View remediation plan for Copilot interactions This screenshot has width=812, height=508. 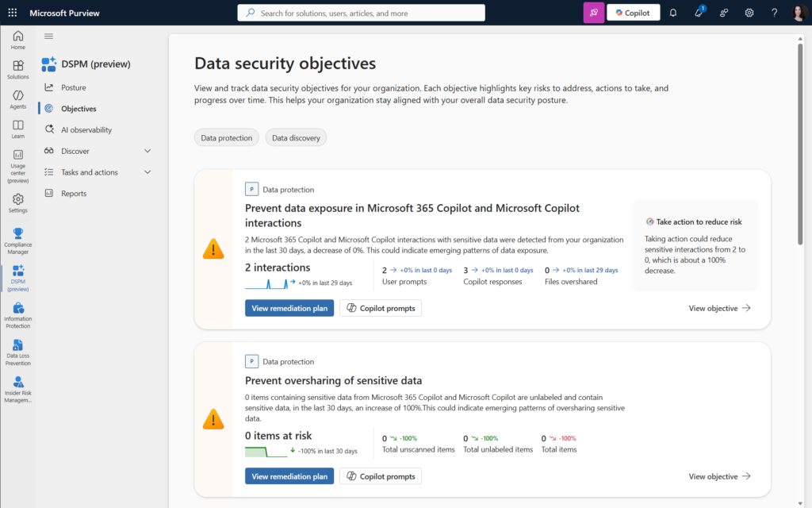coord(289,308)
